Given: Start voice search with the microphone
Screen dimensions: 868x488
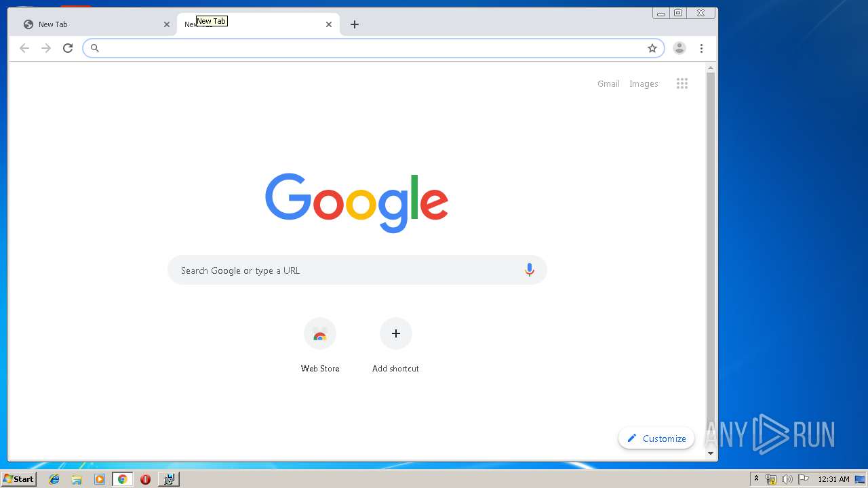Looking at the screenshot, I should tap(530, 270).
